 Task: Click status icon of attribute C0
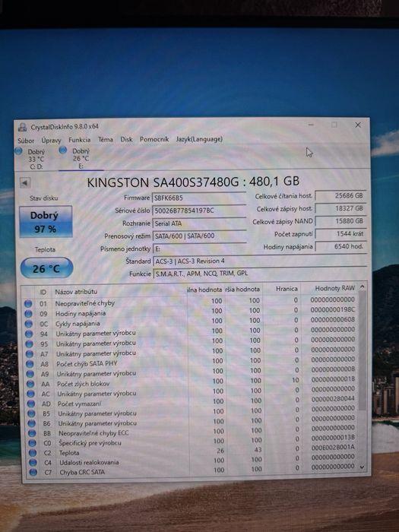pyautogui.click(x=33, y=443)
